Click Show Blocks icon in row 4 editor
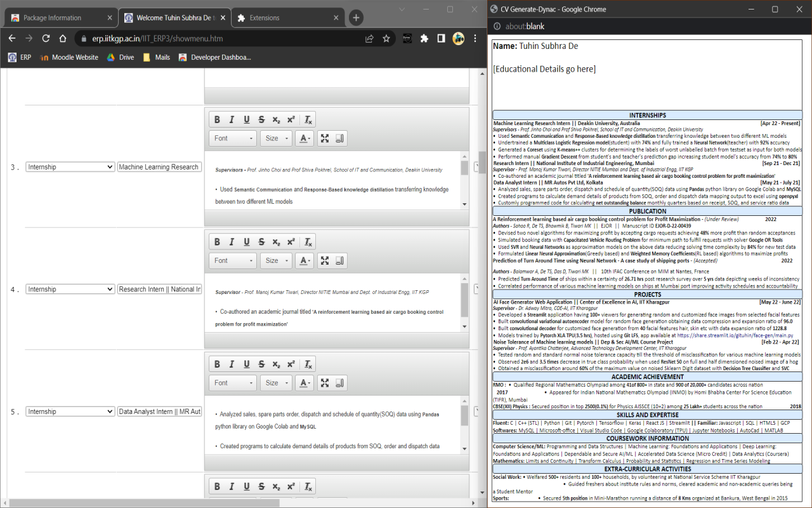The height and width of the screenshot is (508, 812). pos(340,260)
